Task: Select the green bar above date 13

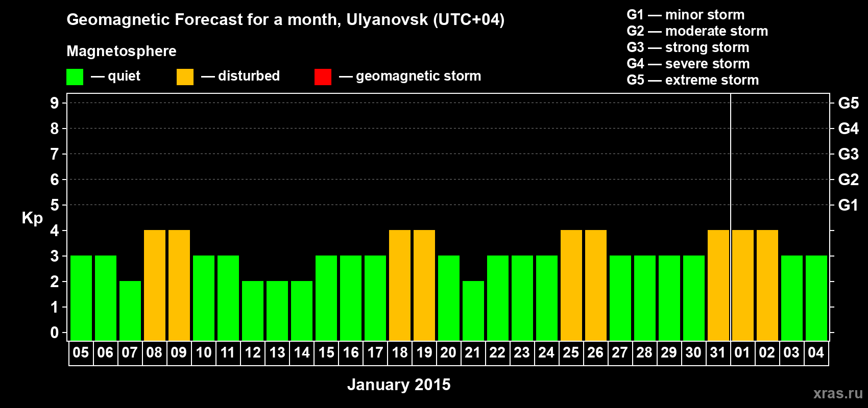Action: [277, 311]
